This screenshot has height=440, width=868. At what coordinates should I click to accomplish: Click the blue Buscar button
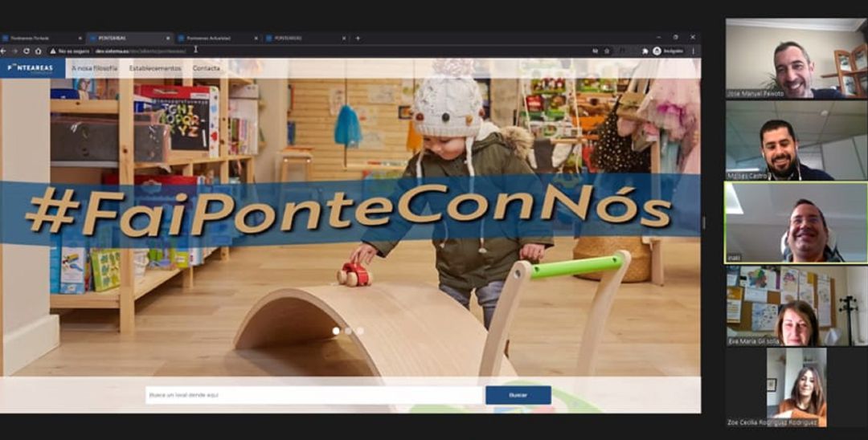pyautogui.click(x=518, y=395)
